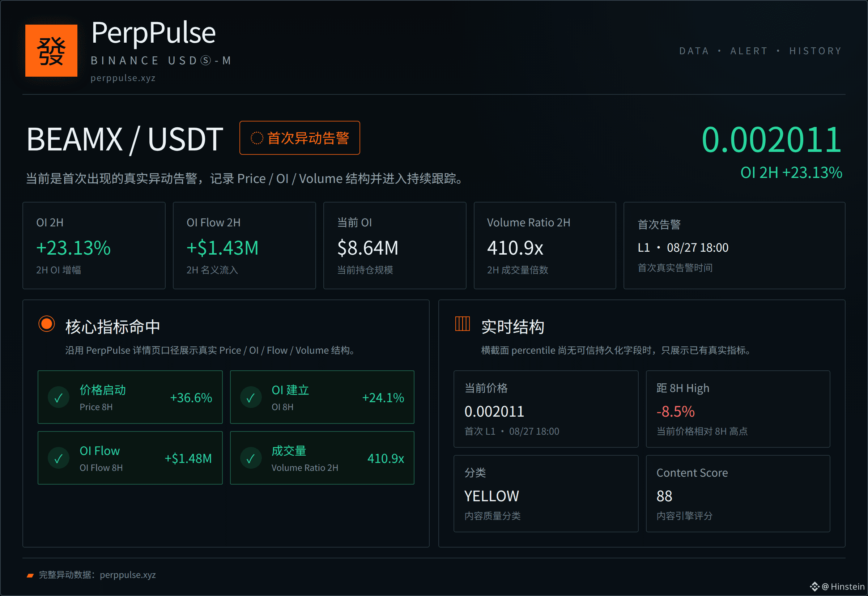Open the footer 完整异动数据 perppulse.xyz link
868x596 pixels.
coord(97,575)
